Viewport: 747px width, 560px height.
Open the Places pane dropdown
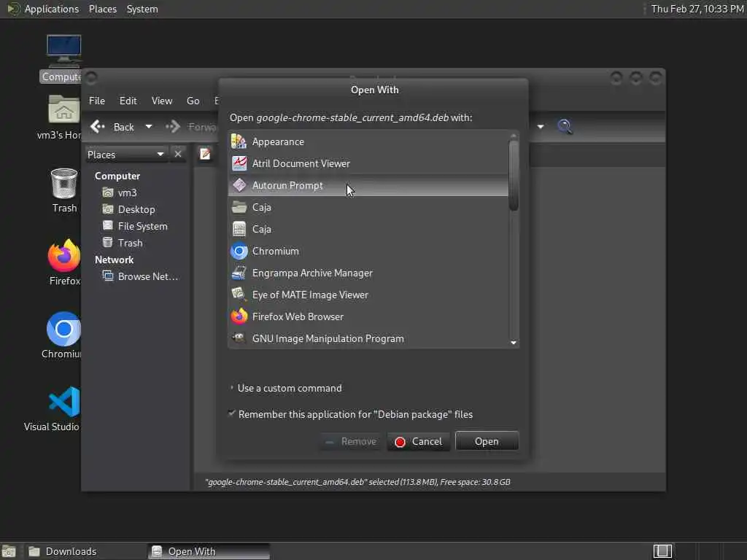160,154
